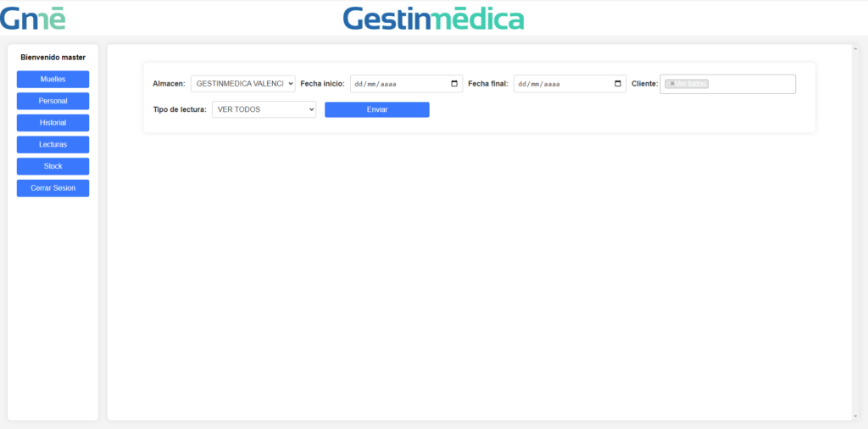Image resolution: width=868 pixels, height=429 pixels.
Task: Open the Lecturas section
Action: (x=53, y=144)
